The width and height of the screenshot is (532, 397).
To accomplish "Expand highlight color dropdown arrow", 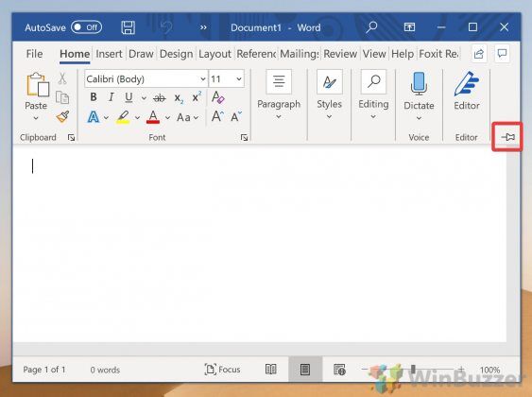I will point(137,118).
